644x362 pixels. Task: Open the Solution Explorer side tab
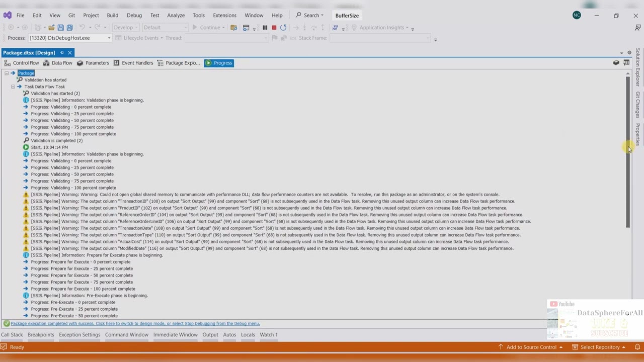[638, 67]
